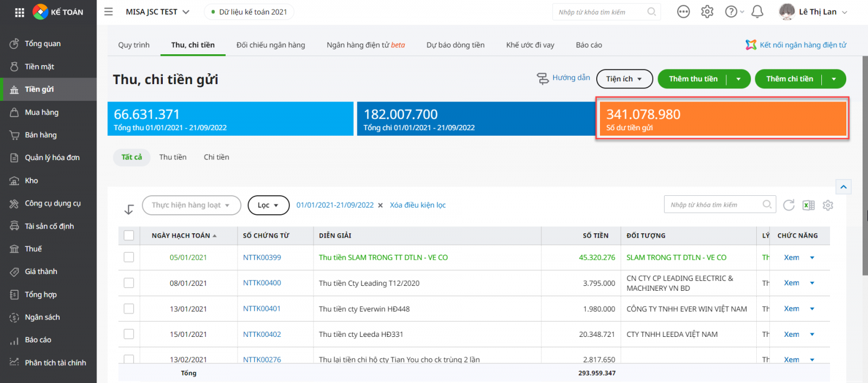
Task: Click the Thêm thu tiền button
Action: pyautogui.click(x=693, y=79)
